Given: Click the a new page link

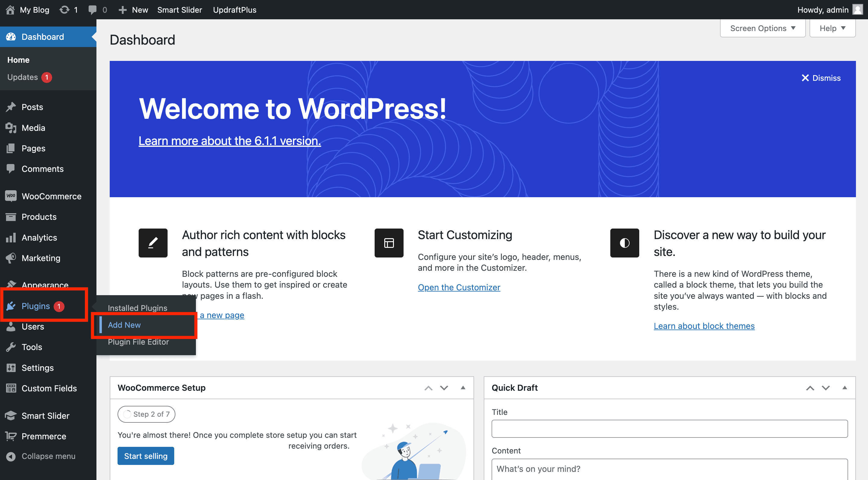Looking at the screenshot, I should [222, 315].
